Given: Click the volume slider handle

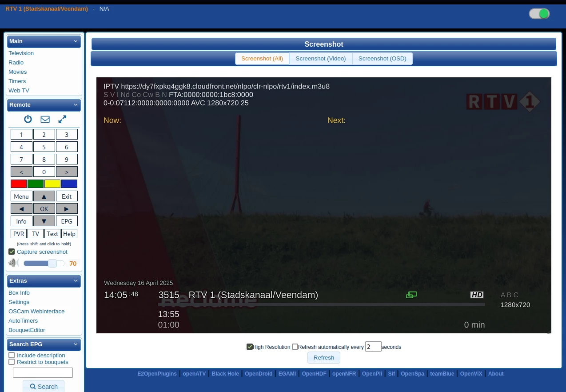Looking at the screenshot, I should tap(52, 263).
